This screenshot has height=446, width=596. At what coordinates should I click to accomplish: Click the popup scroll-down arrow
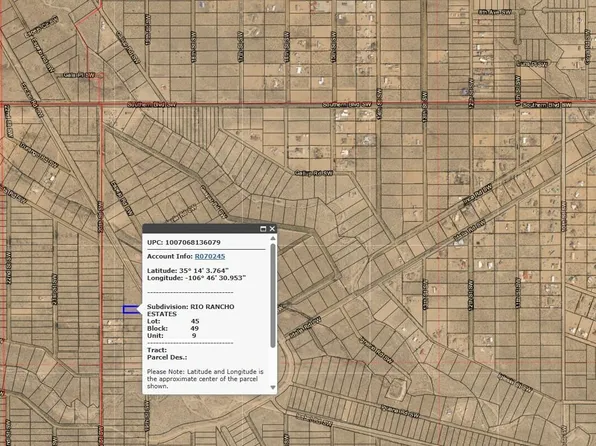(273, 387)
